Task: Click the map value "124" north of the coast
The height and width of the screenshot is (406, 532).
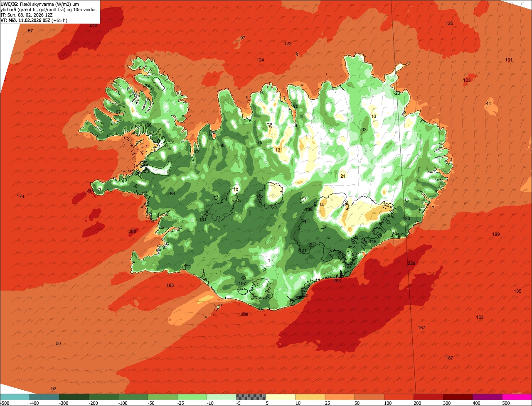Action: point(260,60)
